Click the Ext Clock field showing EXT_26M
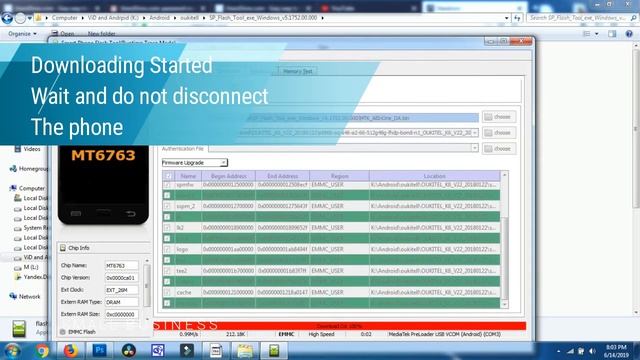The image size is (640, 360). [x=121, y=290]
